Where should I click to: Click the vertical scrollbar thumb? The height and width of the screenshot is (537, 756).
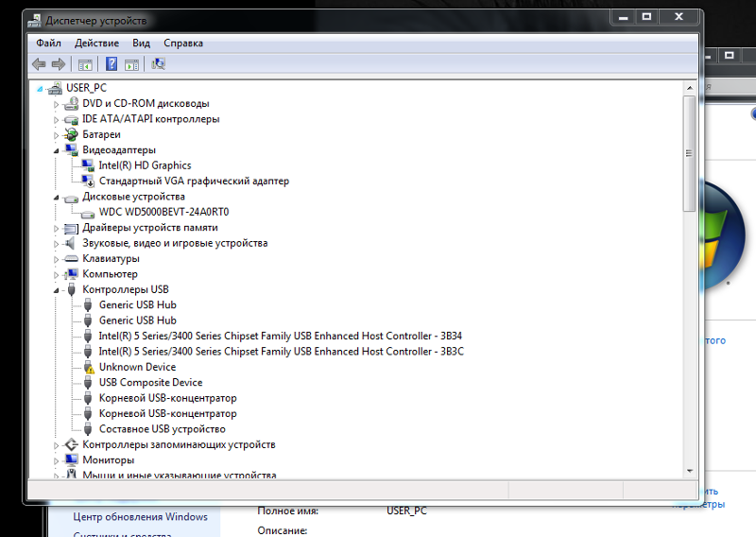(x=689, y=153)
